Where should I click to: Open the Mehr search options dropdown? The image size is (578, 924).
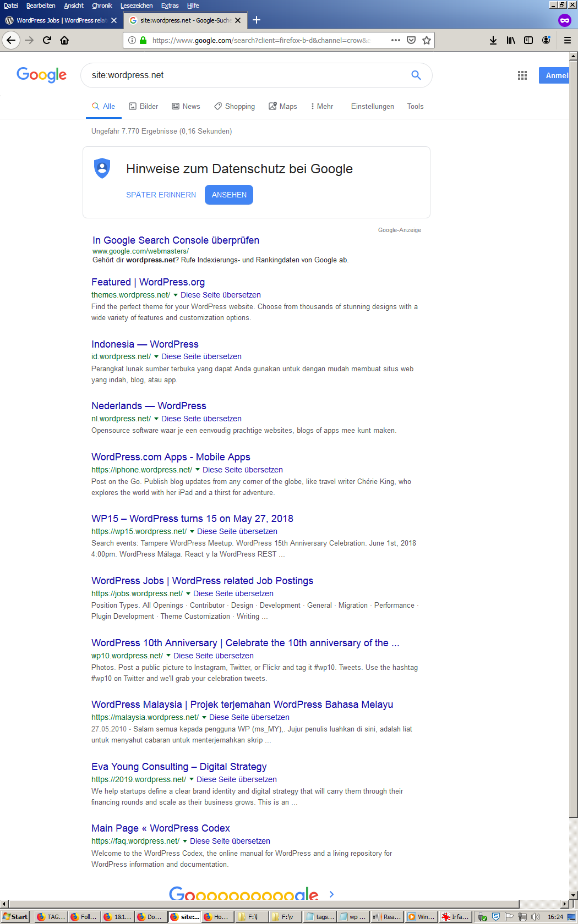pos(322,107)
